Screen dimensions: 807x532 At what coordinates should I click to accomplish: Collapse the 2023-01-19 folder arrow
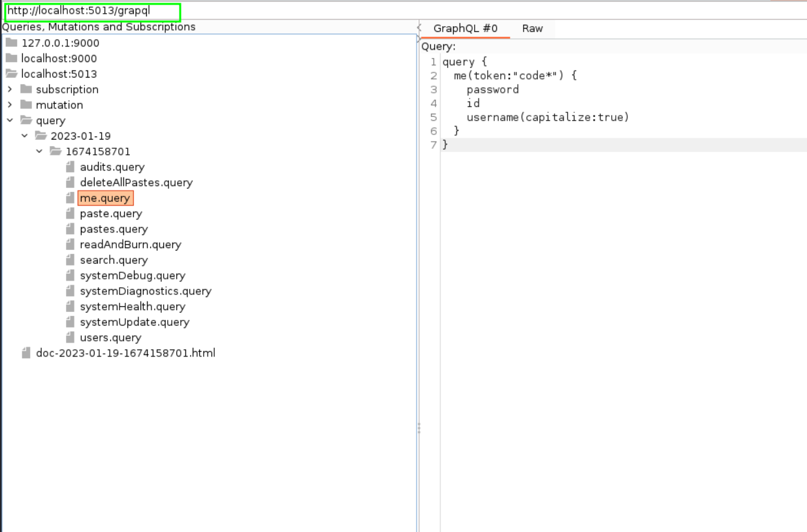25,136
